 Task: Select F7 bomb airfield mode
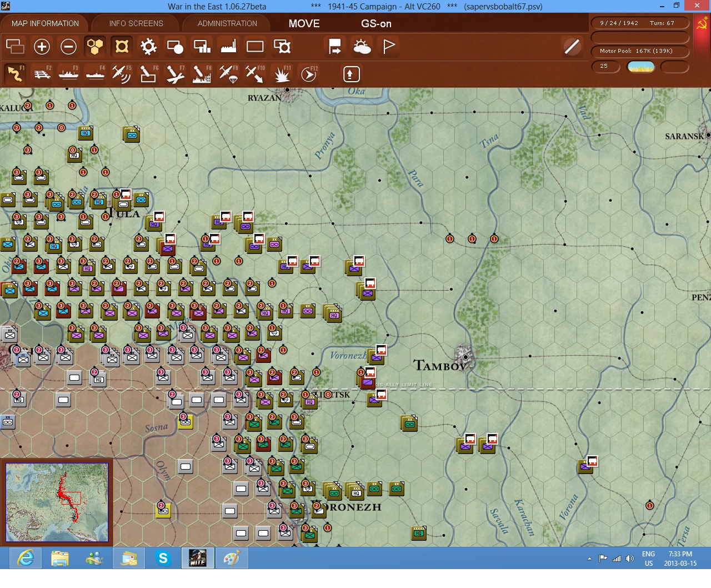pos(175,74)
